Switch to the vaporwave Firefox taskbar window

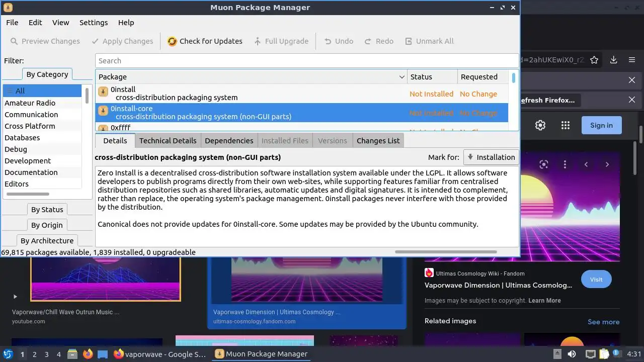point(159,354)
